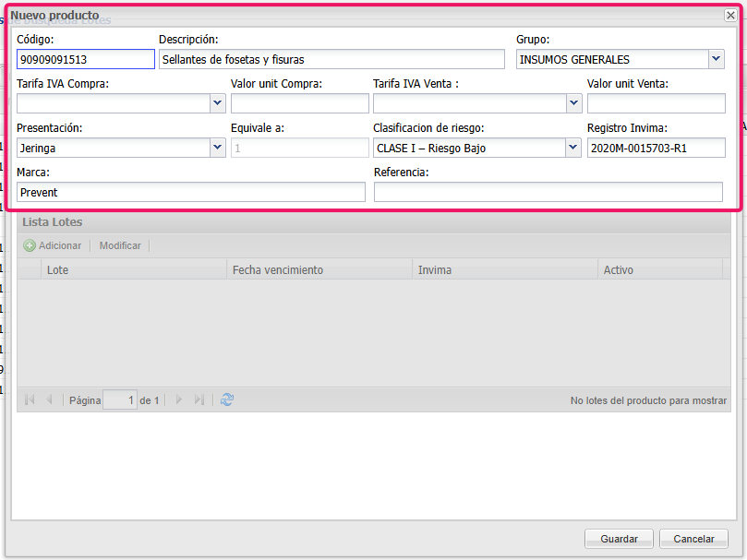The height and width of the screenshot is (560, 747).
Task: Go to first page of lotes
Action: [30, 400]
